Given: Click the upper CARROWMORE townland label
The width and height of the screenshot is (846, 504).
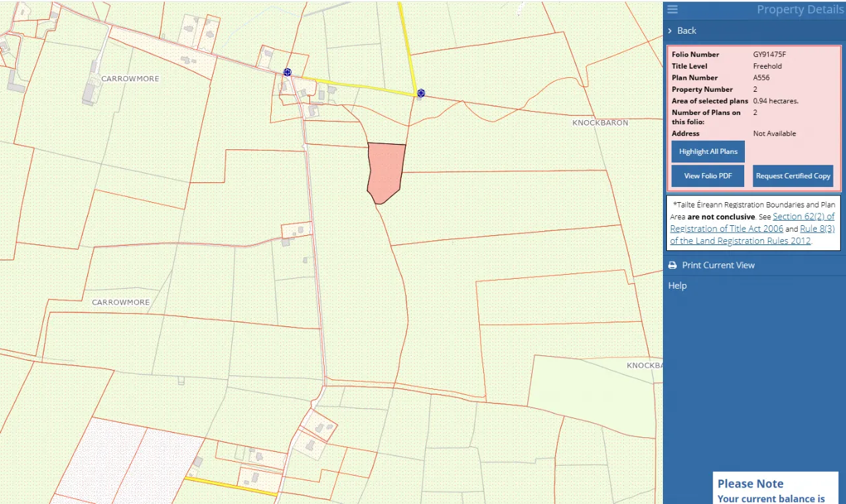Looking at the screenshot, I should [130, 79].
